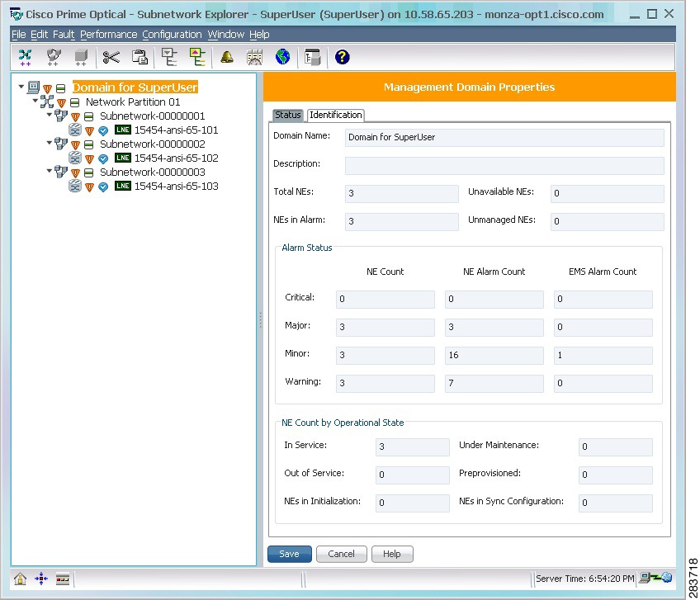Collapse the Domain for SuperUser node
The width and height of the screenshot is (700, 600).
21,87
